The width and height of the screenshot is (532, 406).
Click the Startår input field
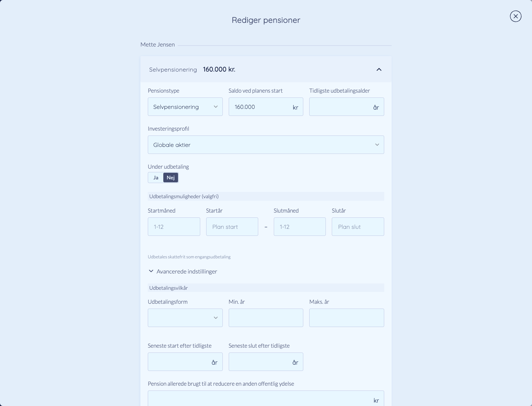tap(232, 227)
